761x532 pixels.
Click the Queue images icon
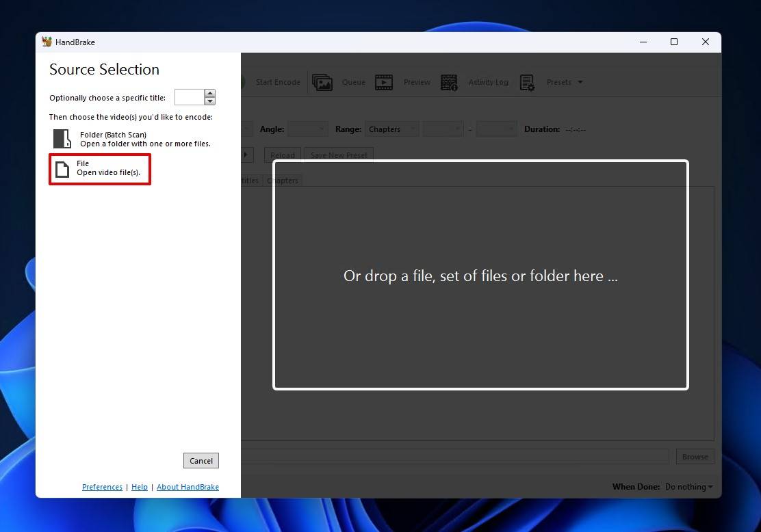(x=322, y=83)
